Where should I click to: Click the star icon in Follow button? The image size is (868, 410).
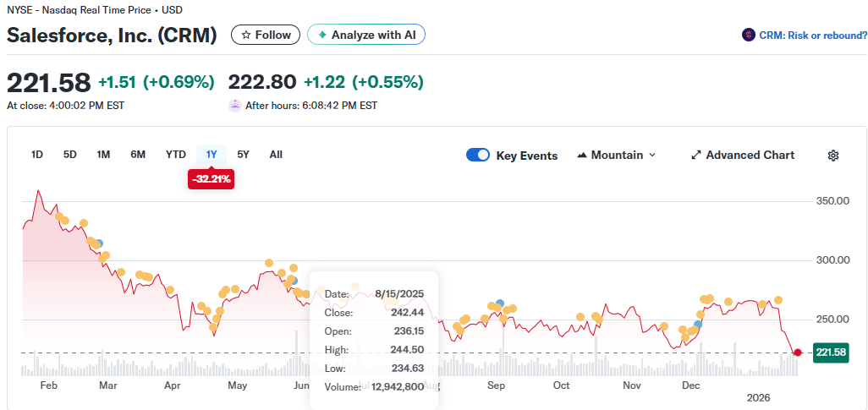(246, 35)
